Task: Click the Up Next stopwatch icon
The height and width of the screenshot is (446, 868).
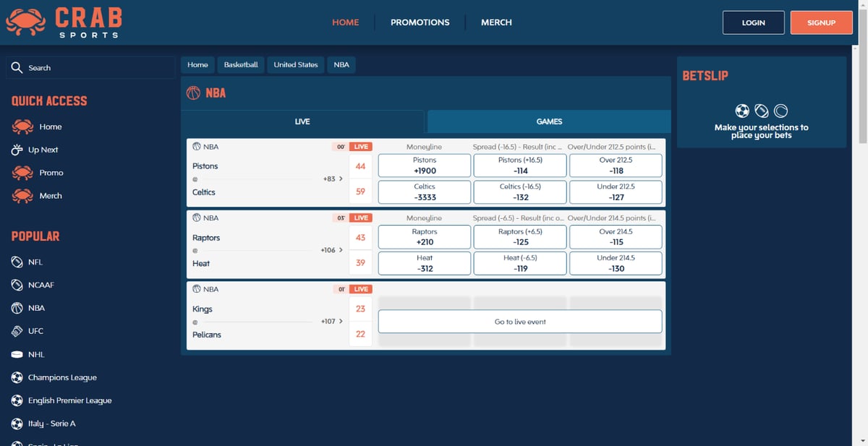Action: [17, 150]
